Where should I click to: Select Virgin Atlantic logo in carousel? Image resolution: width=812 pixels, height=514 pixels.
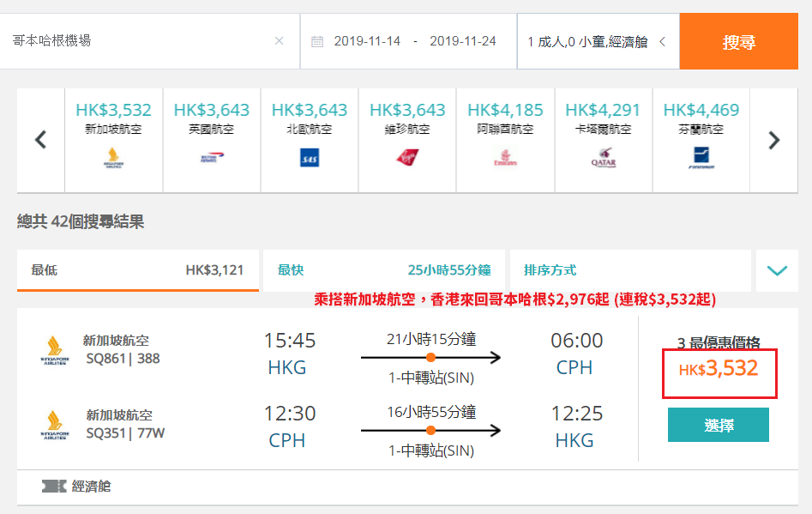click(x=407, y=157)
